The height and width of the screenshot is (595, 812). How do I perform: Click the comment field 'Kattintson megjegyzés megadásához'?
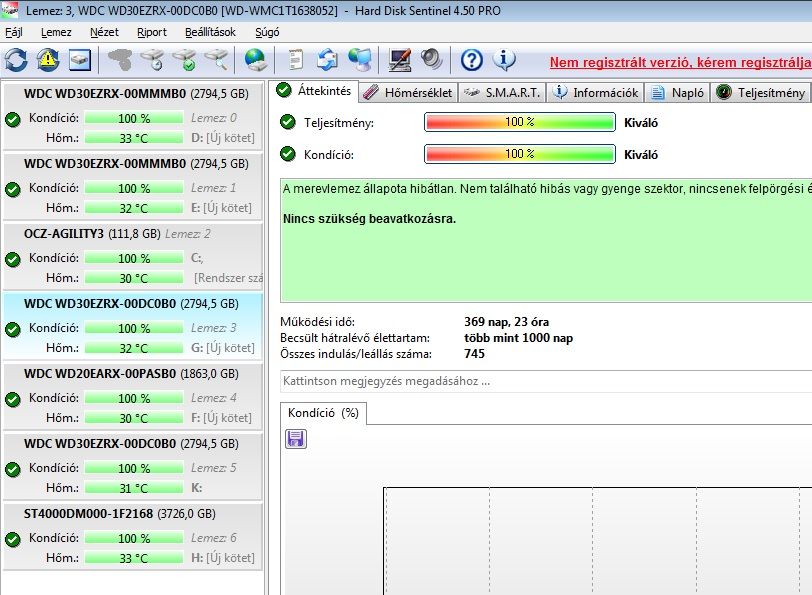[546, 381]
